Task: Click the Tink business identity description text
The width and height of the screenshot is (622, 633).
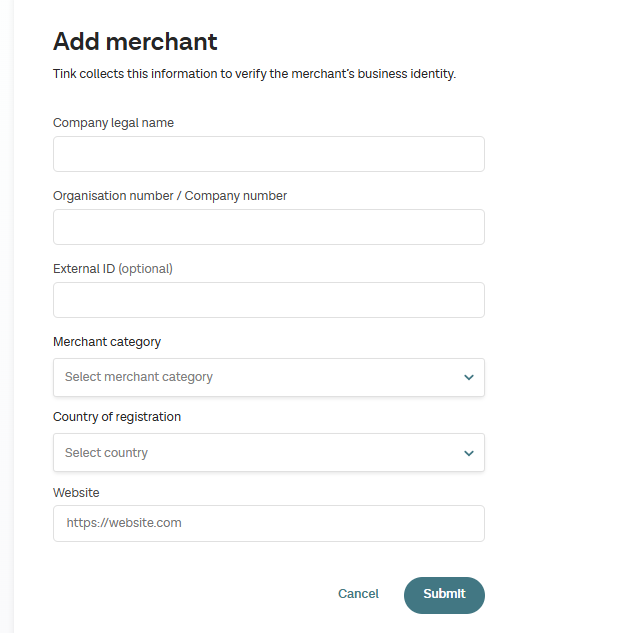Action: point(254,74)
